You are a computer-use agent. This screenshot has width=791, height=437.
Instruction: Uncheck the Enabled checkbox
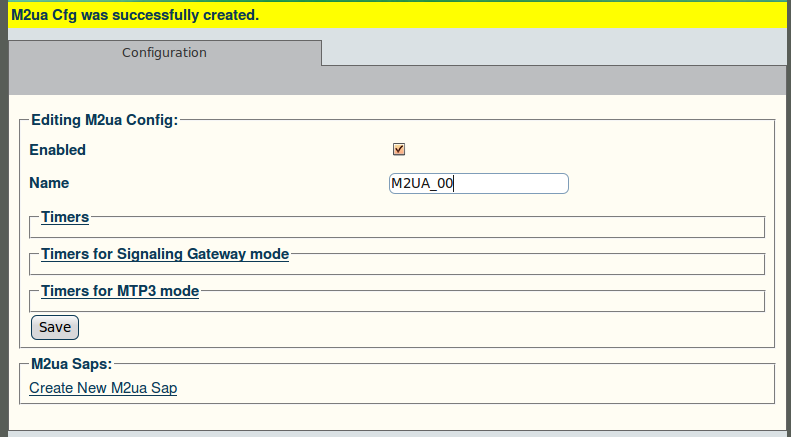click(399, 149)
